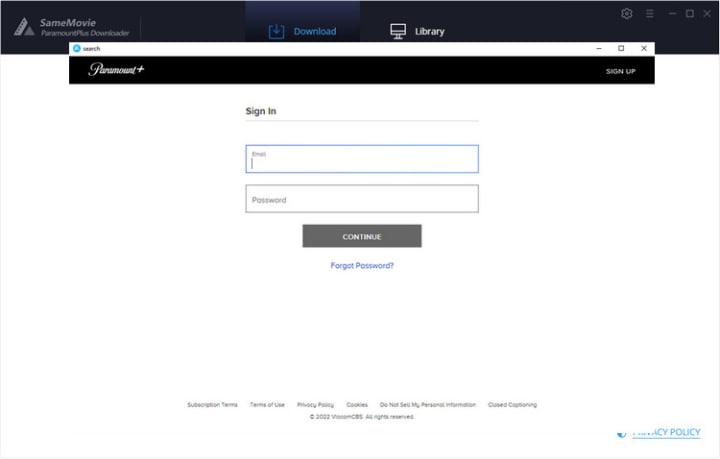Open the SameMovie hamburger menu

[x=650, y=14]
